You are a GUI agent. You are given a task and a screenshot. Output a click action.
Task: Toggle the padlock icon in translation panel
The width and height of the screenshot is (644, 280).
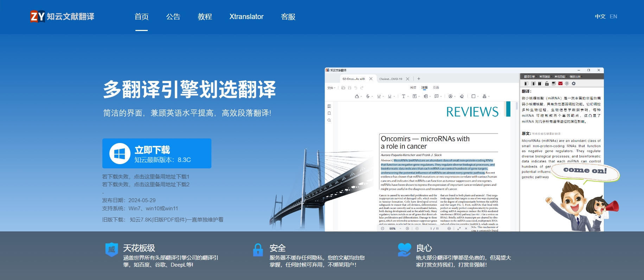coord(547,83)
